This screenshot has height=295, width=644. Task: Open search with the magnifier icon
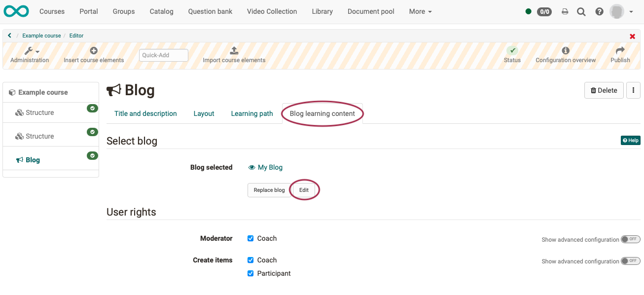(x=581, y=12)
